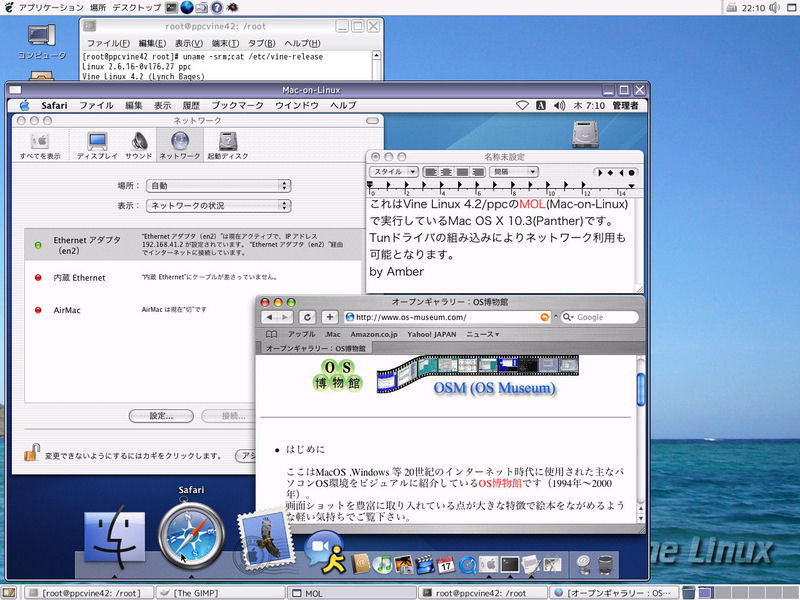Viewport: 800px width, 600px height.
Task: Click the Apple menu logo
Action: (24, 106)
